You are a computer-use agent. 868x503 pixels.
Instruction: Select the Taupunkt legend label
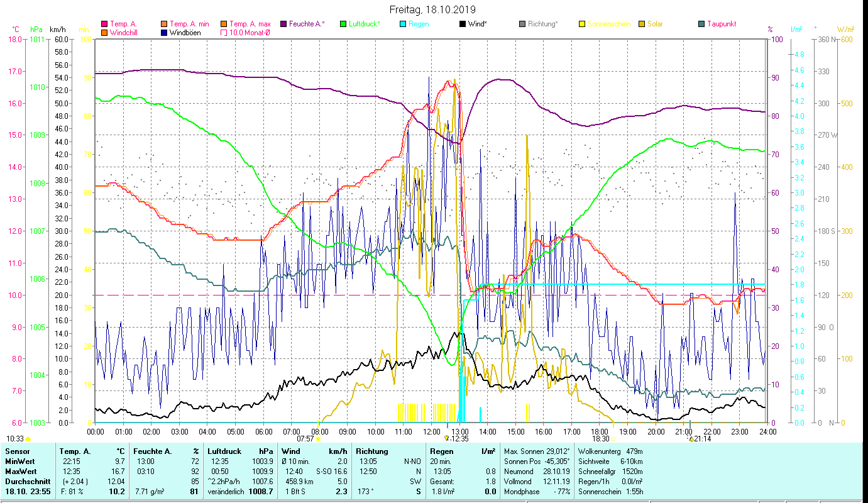point(722,25)
